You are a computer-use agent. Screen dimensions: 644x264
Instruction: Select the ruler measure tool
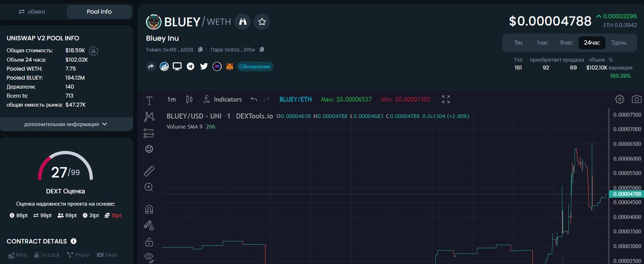pos(149,172)
